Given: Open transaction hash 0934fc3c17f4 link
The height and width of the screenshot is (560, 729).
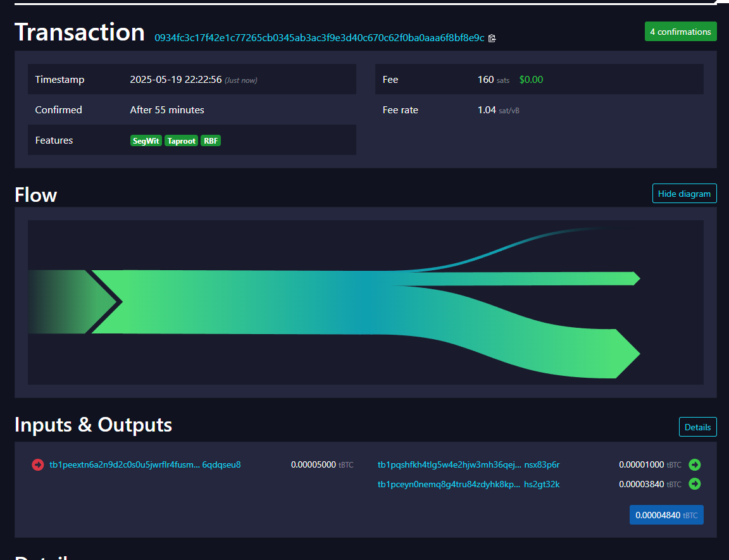Looking at the screenshot, I should (x=320, y=38).
